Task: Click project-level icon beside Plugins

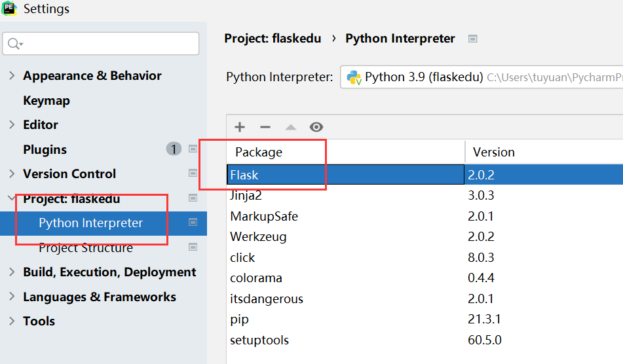Action: click(193, 149)
